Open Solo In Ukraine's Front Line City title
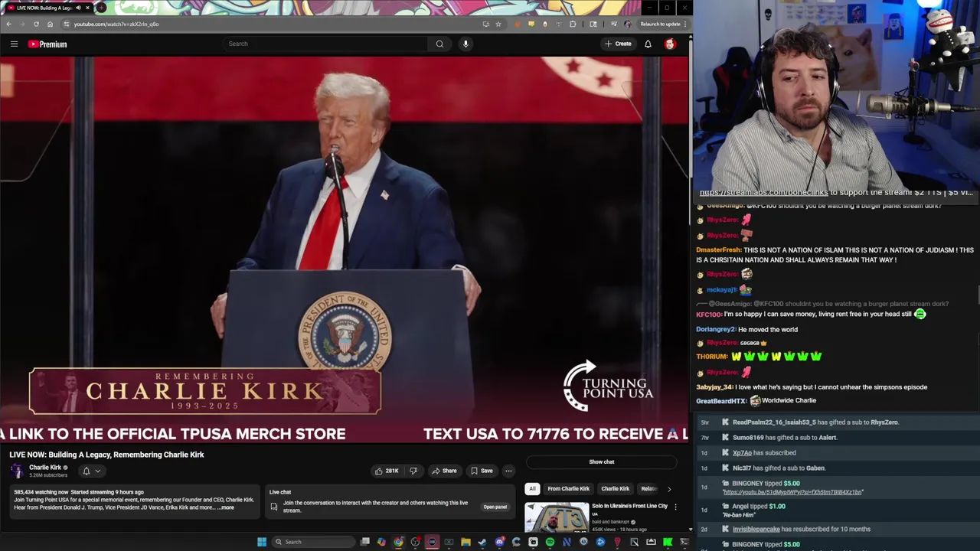This screenshot has width=980, height=551. (629, 506)
